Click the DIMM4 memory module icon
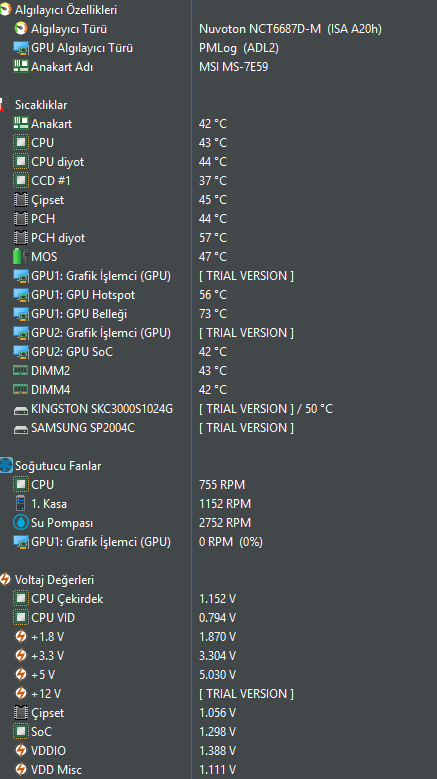The height and width of the screenshot is (779, 437). click(x=20, y=390)
